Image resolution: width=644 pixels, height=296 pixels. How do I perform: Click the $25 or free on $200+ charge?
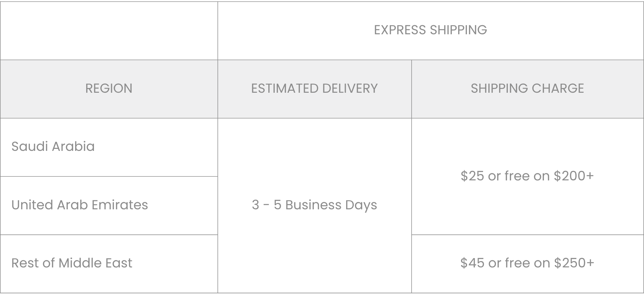pos(527,176)
